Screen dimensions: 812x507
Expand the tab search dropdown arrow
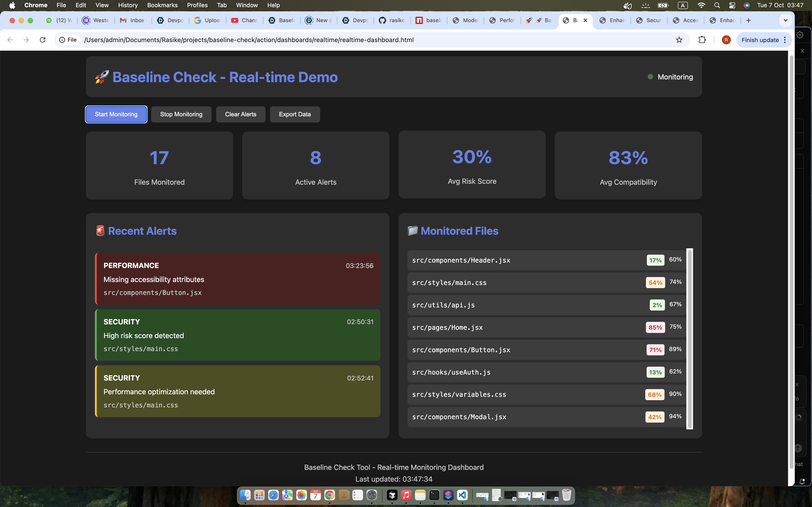coord(785,20)
